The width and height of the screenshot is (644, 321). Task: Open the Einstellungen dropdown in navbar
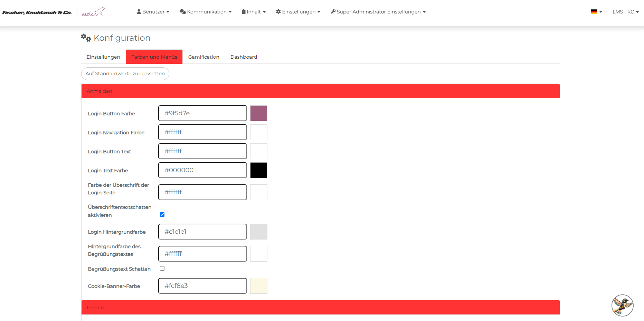[298, 12]
